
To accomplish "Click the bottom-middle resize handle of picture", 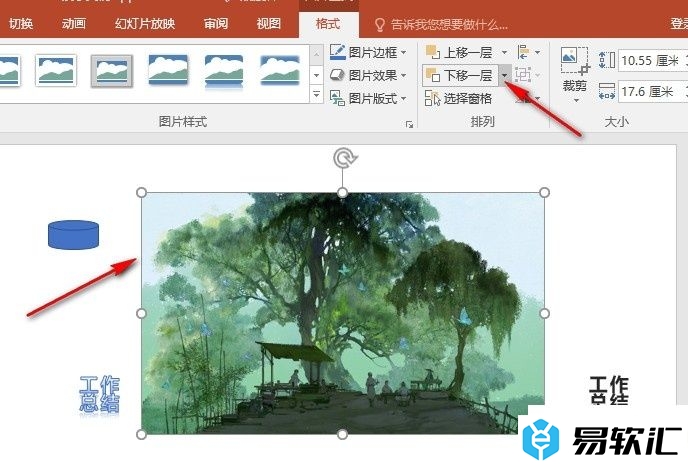I will tap(343, 435).
